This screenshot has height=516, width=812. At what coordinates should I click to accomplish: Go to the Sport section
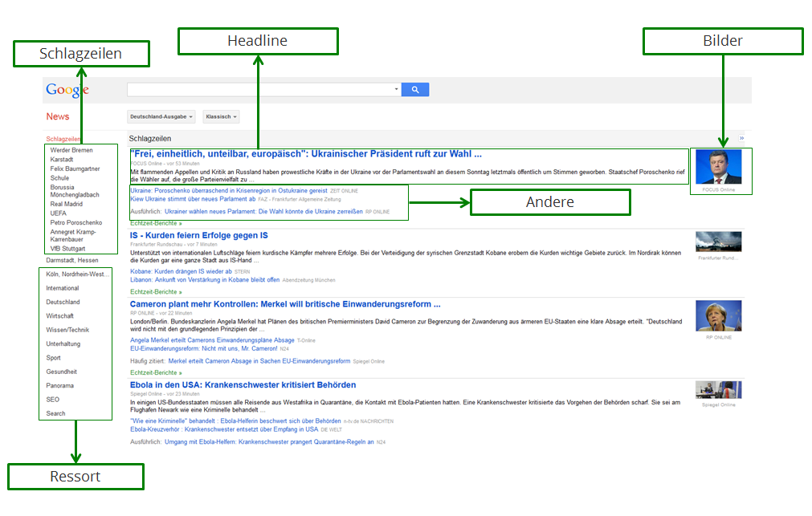(x=53, y=358)
